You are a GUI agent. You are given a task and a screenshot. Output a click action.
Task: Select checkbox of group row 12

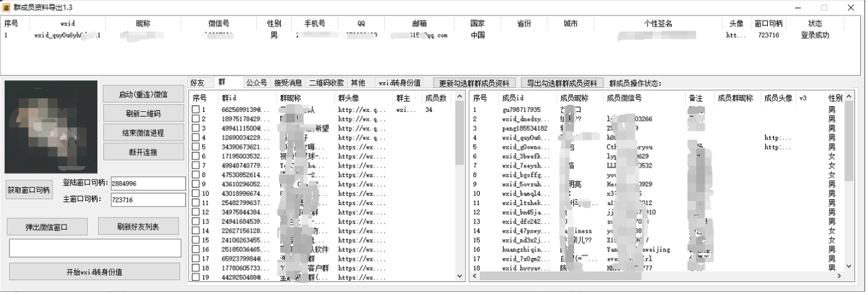(196, 212)
